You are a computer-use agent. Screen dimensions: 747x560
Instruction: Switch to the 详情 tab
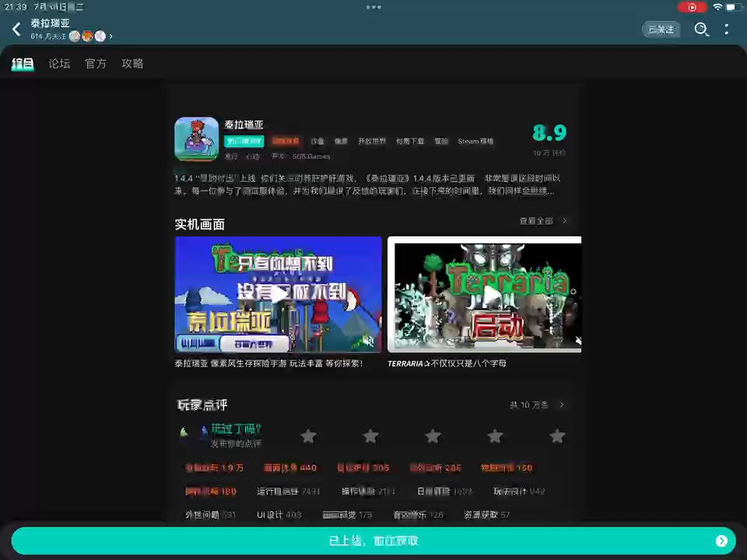tap(23, 63)
